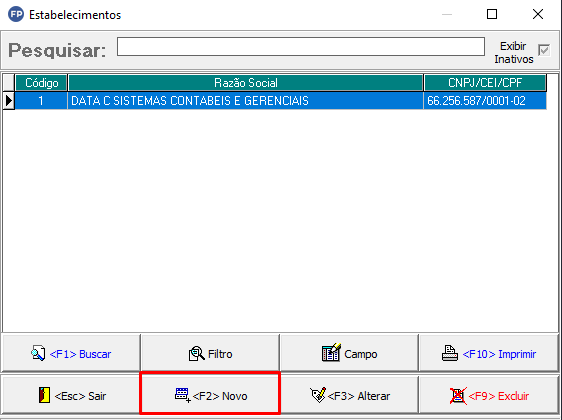Click the Filtro magnifier icon
The height and width of the screenshot is (420, 562).
(x=196, y=353)
